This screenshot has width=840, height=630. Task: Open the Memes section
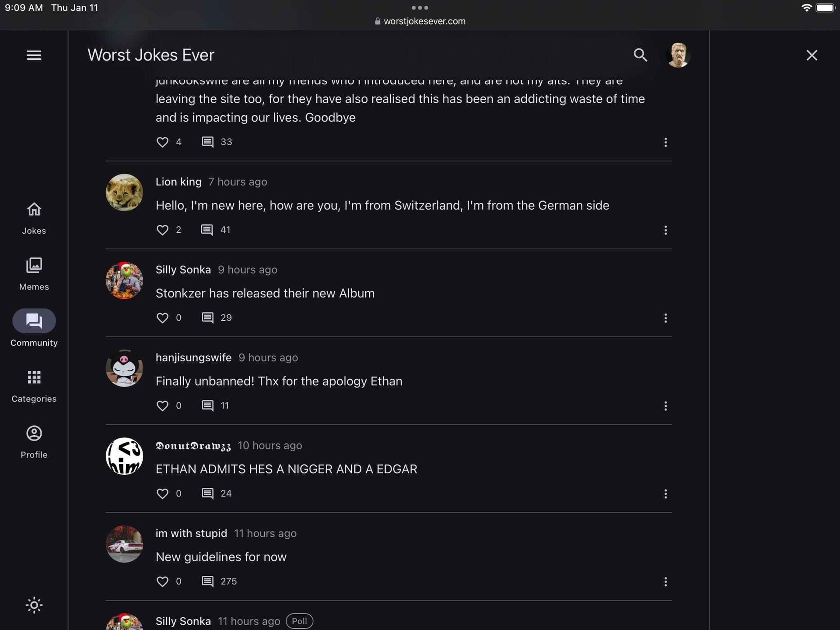34,274
